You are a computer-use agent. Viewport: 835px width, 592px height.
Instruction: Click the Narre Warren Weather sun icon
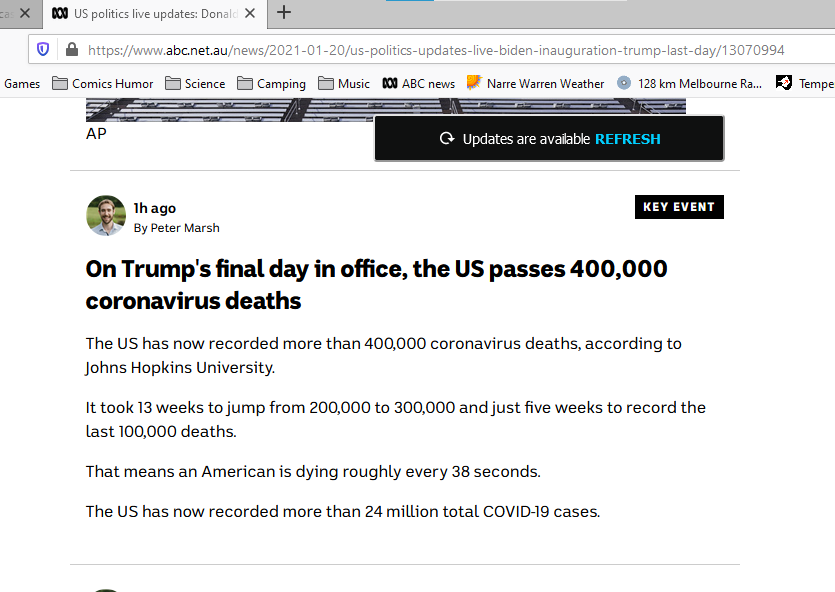tap(474, 83)
